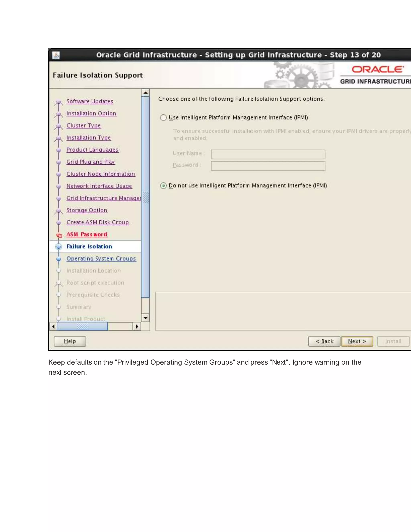Open Cluster Node Information step
411x532 pixels.
101,174
